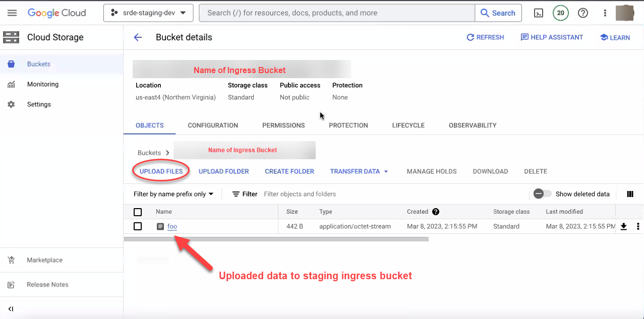Click the horizontal table scrollbar
This screenshot has height=319, width=644.
point(276,239)
